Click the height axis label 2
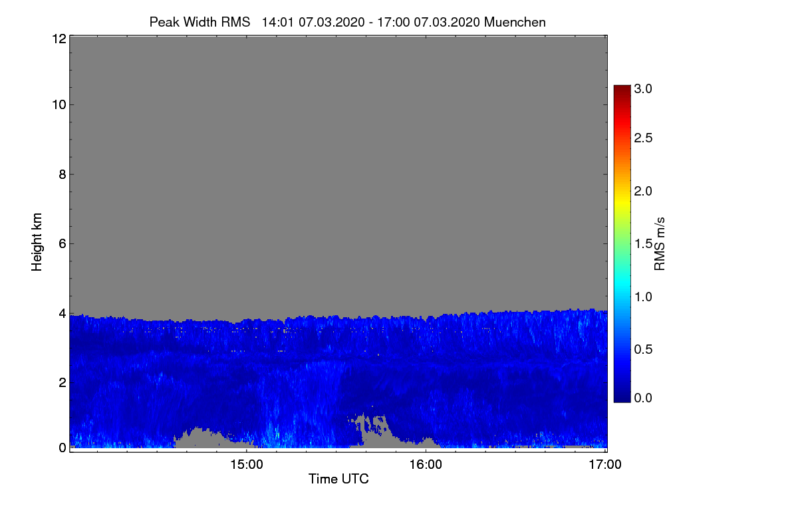Image resolution: width=798 pixels, height=532 pixels. [x=62, y=382]
